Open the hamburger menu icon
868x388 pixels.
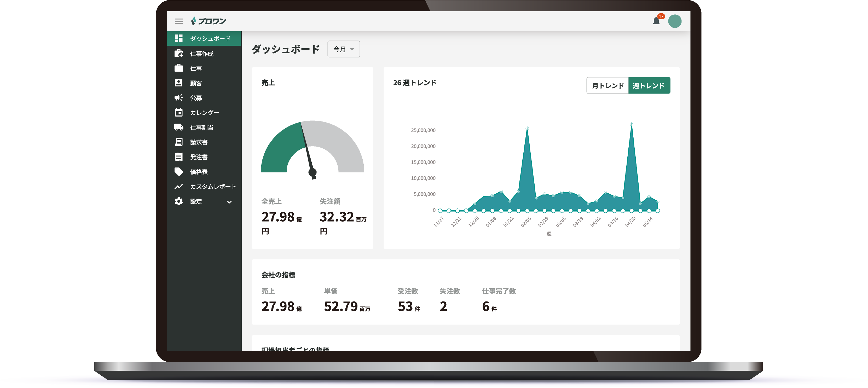tap(178, 21)
